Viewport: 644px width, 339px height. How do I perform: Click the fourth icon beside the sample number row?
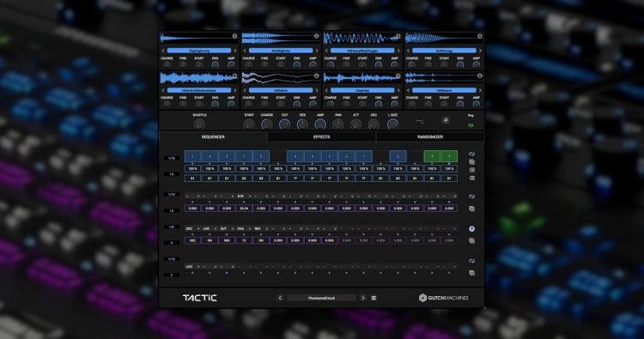point(471,179)
